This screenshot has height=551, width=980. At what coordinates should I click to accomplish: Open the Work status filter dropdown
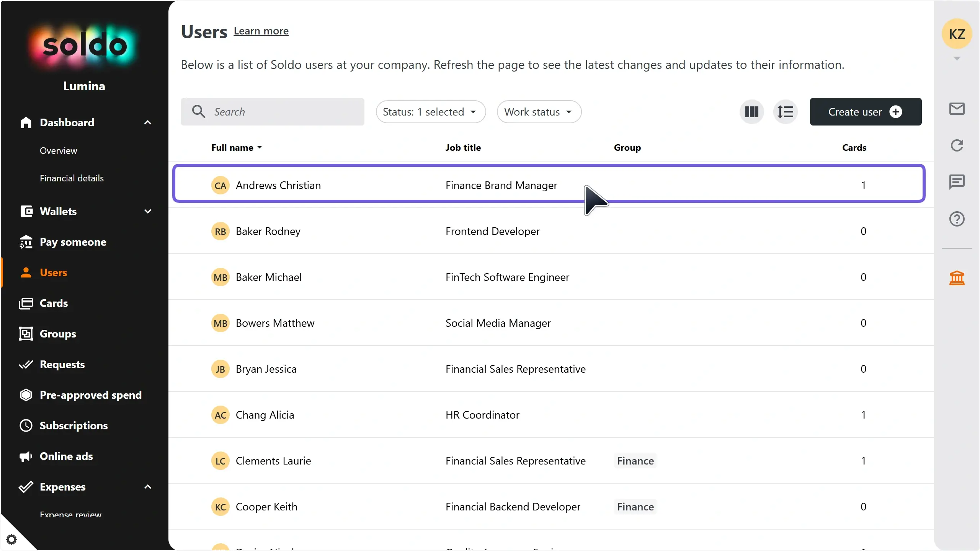[539, 112]
